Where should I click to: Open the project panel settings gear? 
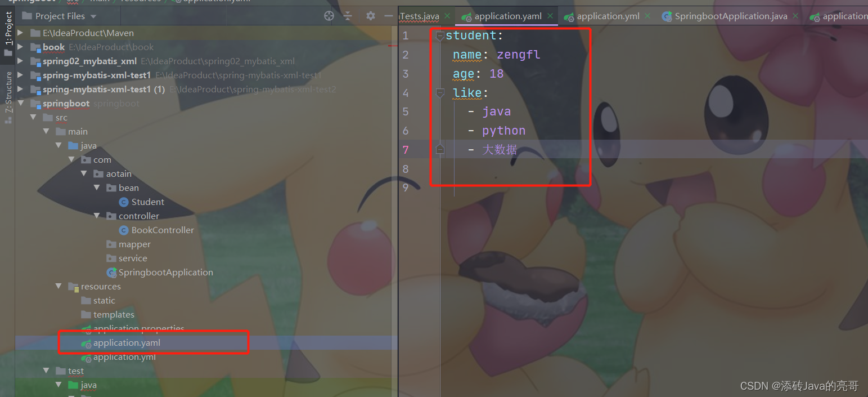tap(370, 16)
